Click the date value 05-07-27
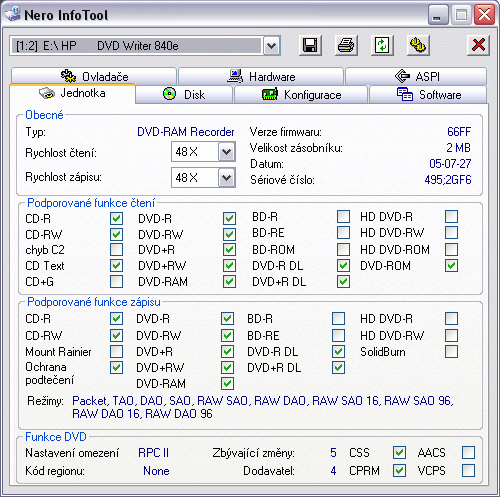This screenshot has width=500, height=497. coord(450,164)
